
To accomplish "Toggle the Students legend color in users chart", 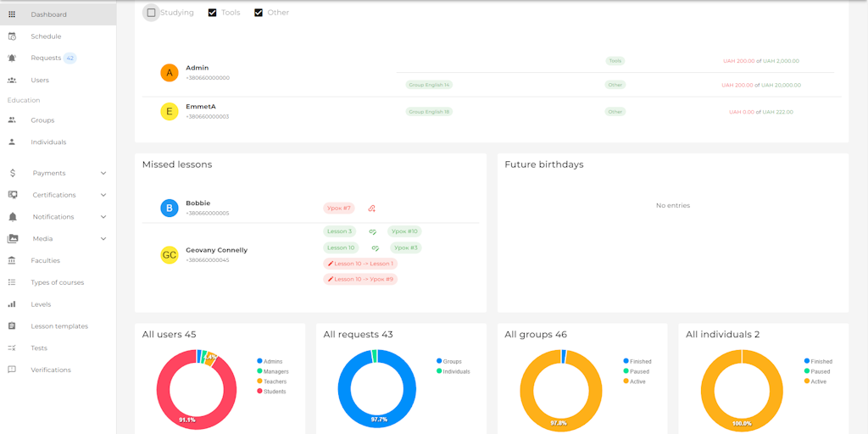I will tap(259, 392).
